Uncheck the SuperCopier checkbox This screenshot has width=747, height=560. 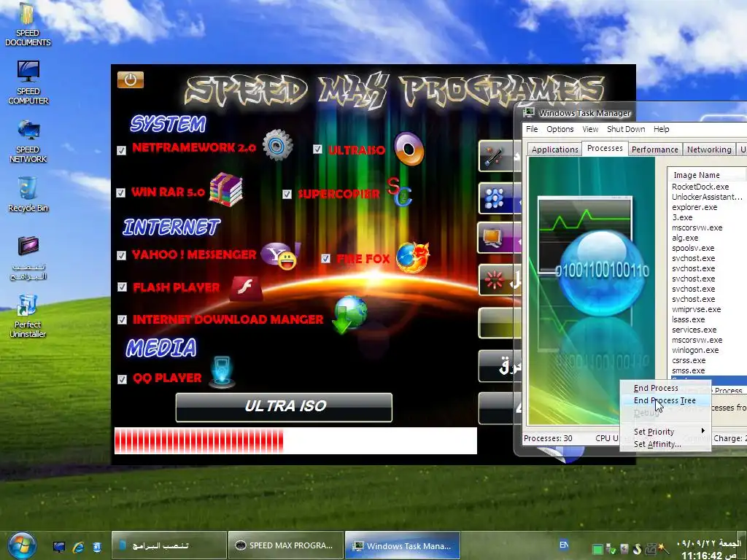pos(287,194)
